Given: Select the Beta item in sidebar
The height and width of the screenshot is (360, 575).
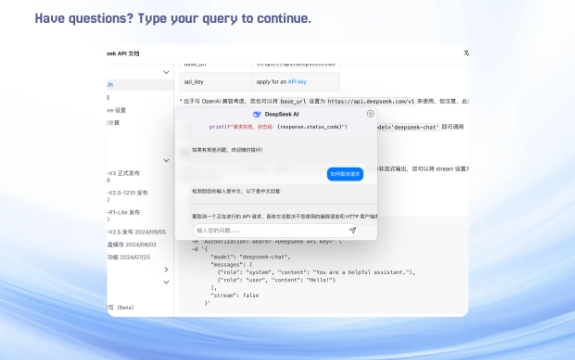Looking at the screenshot, I should click(121, 307).
